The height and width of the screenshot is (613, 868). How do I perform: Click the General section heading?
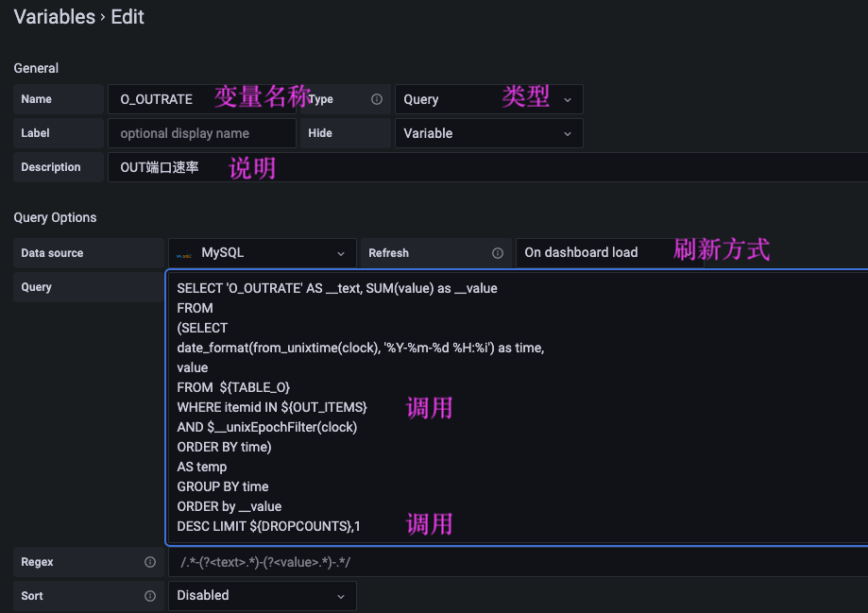tap(36, 68)
